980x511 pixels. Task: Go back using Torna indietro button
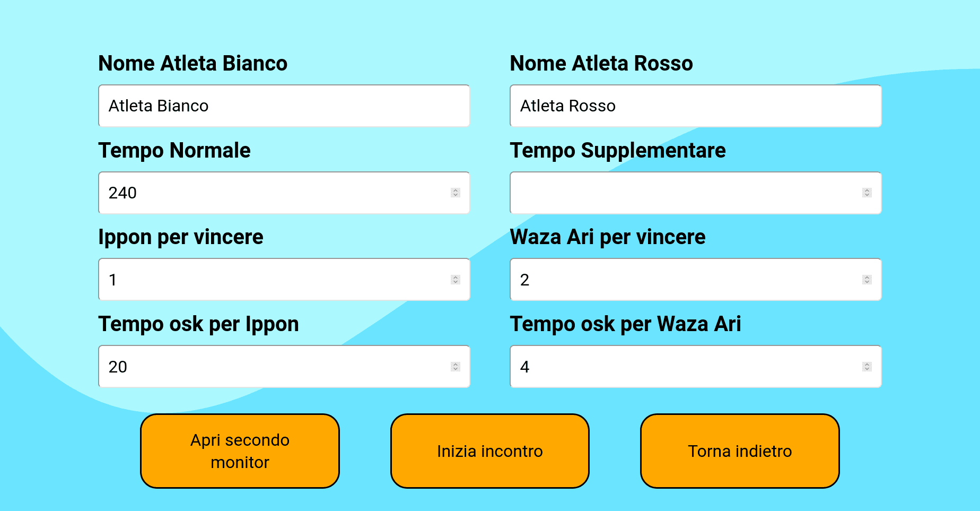tap(740, 451)
